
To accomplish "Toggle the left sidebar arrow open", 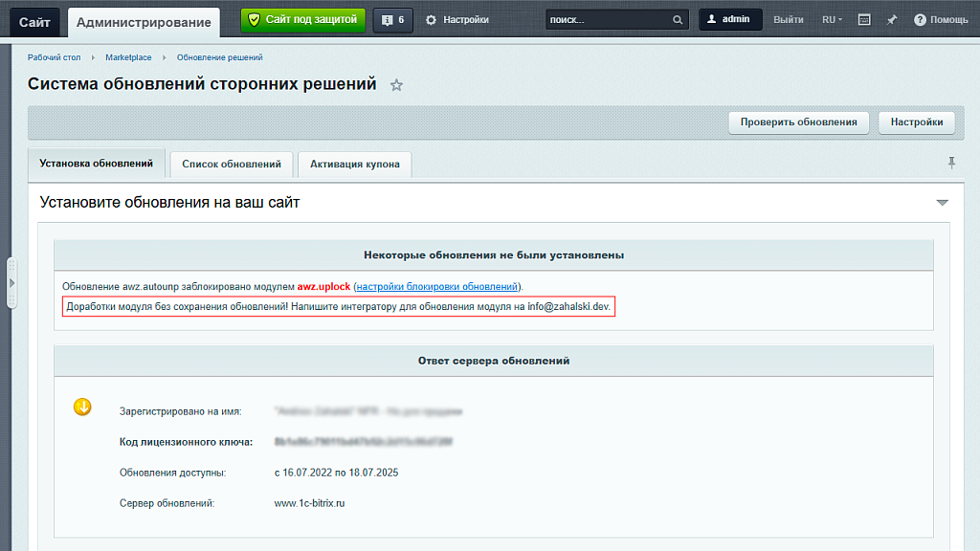I will pyautogui.click(x=11, y=282).
